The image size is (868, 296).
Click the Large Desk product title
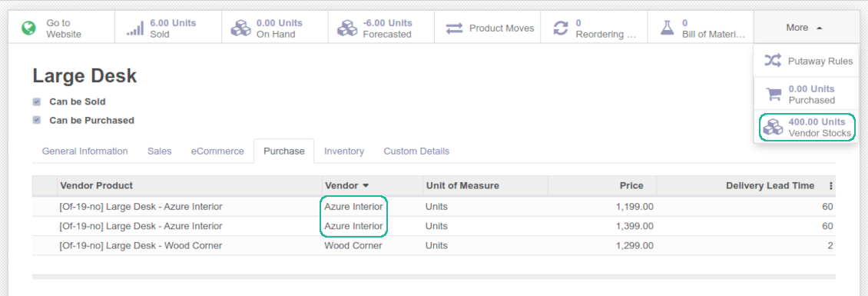tap(84, 76)
